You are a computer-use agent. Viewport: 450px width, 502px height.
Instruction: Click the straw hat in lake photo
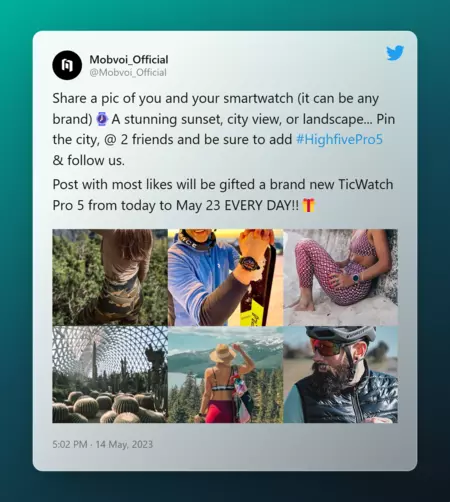[x=222, y=353]
